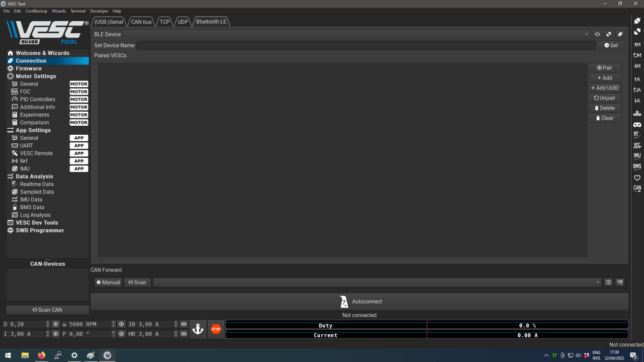The image size is (644, 362).
Task: Click the Manual button in CAN Forward
Action: click(108, 283)
